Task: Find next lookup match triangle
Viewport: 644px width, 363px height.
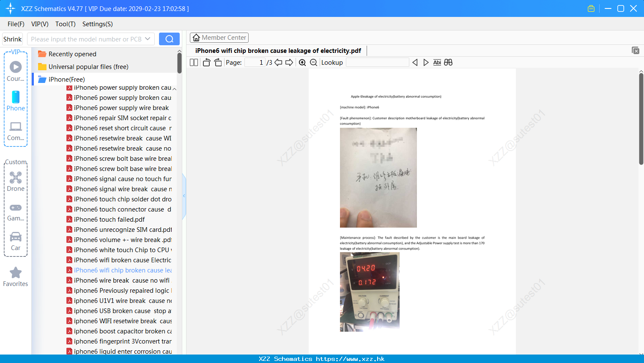Action: coord(426,63)
